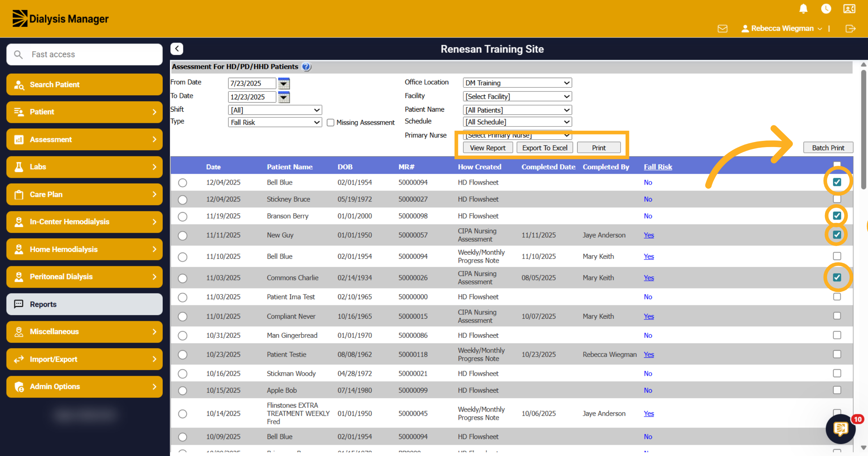Click the Care Plan clipboard icon
This screenshot has height=456, width=868.
pos(19,194)
